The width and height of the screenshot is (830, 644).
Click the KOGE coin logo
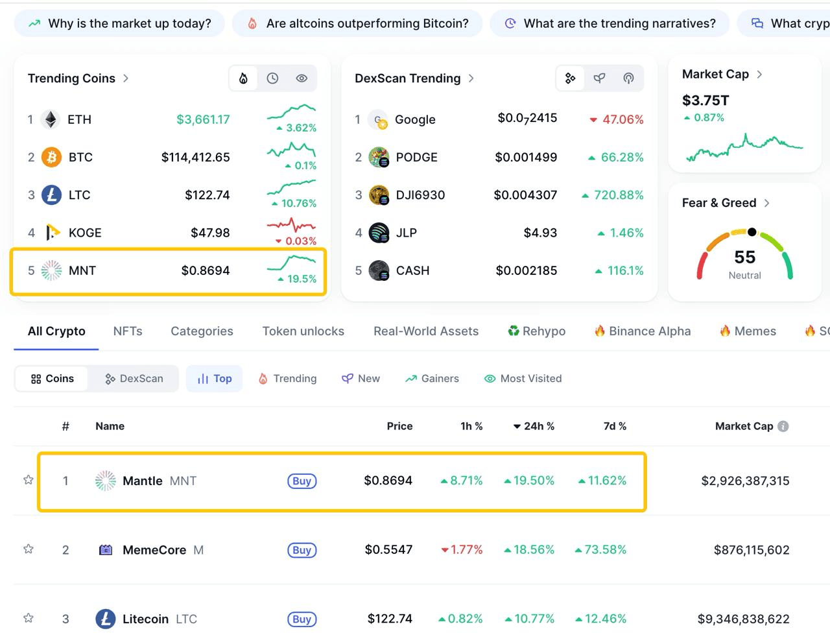pyautogui.click(x=51, y=233)
